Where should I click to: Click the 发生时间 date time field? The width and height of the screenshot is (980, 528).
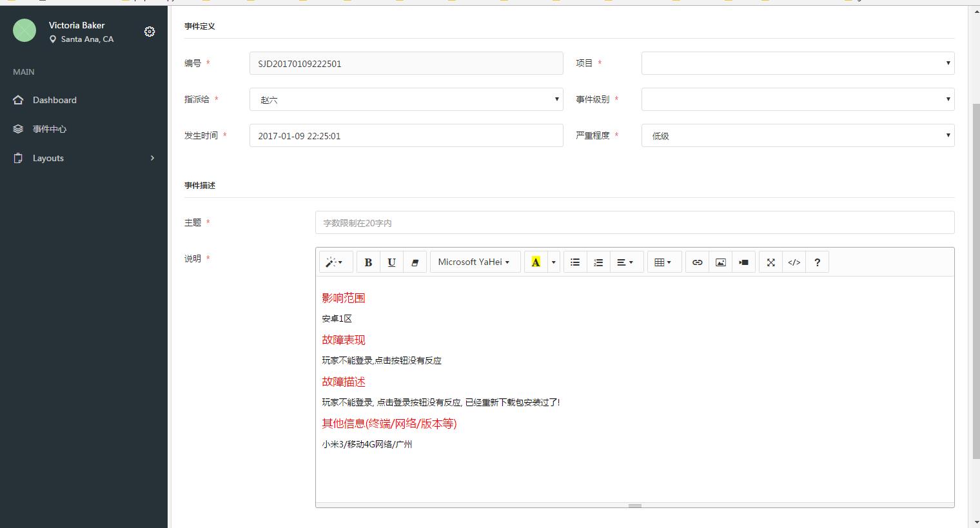[406, 135]
